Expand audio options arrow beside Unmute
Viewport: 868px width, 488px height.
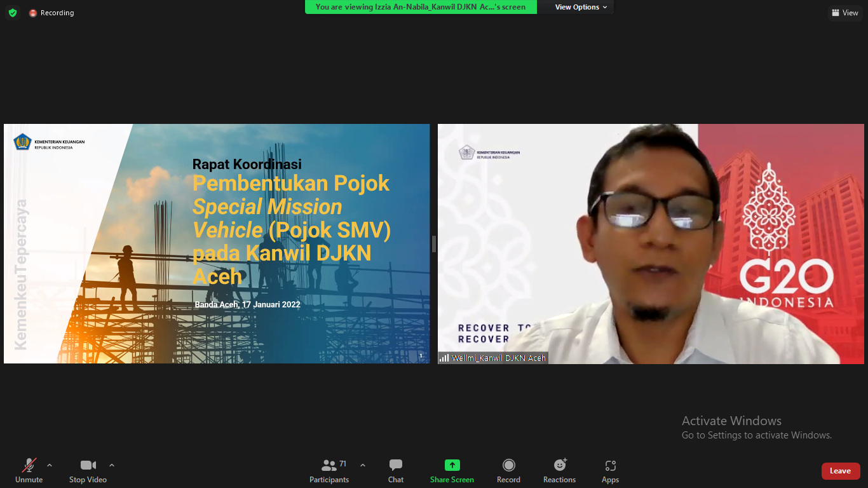click(50, 465)
